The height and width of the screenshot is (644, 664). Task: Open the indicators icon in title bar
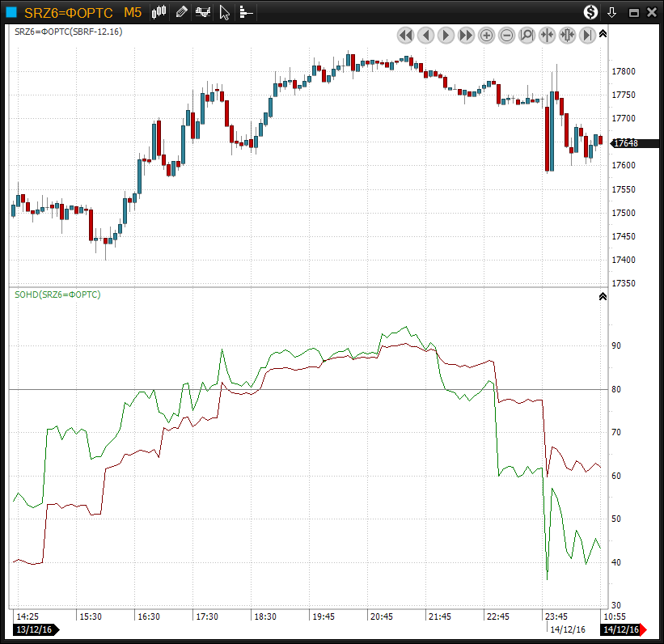pos(203,12)
